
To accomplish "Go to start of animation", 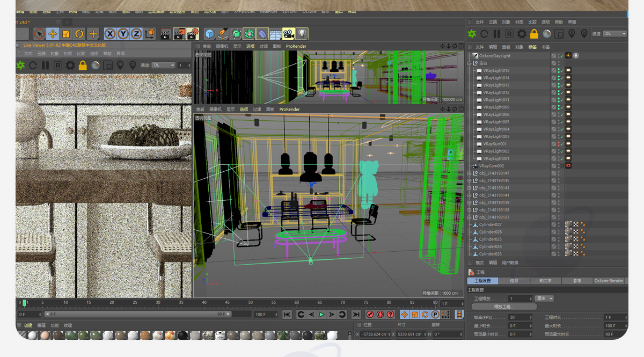I will point(287,314).
